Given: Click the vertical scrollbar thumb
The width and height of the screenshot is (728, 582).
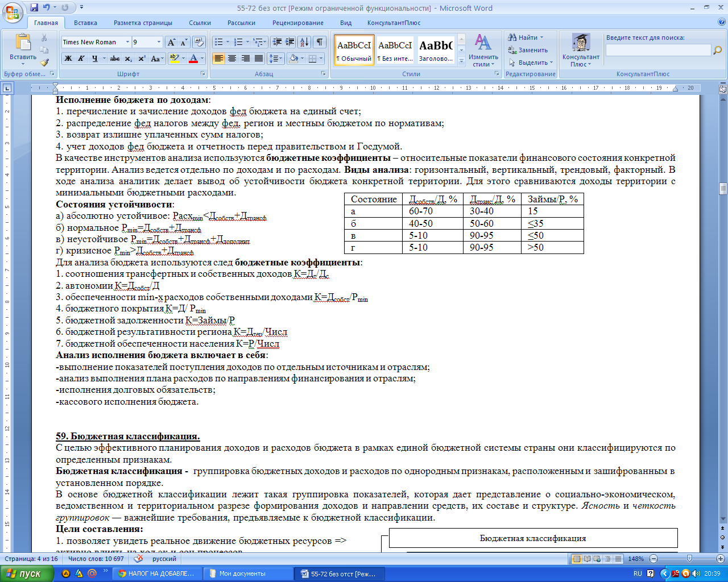Looking at the screenshot, I should point(723,189).
